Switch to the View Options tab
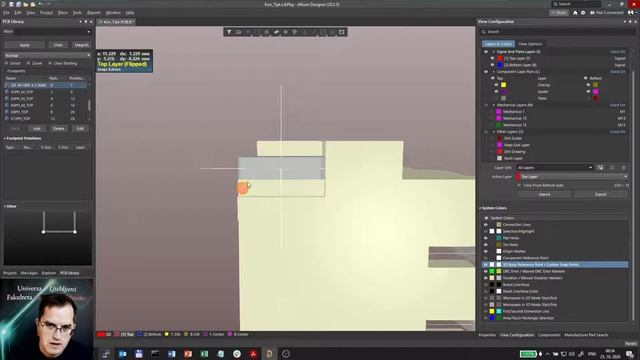The image size is (640, 360). pos(530,44)
